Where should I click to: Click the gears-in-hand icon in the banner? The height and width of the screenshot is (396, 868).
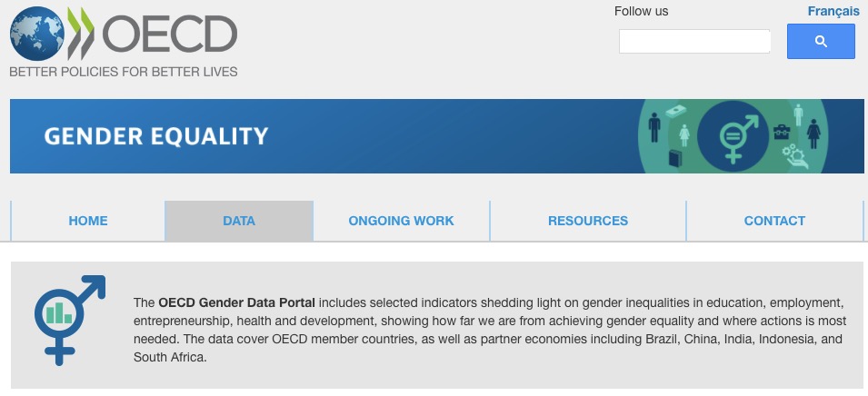pyautogui.click(x=792, y=155)
